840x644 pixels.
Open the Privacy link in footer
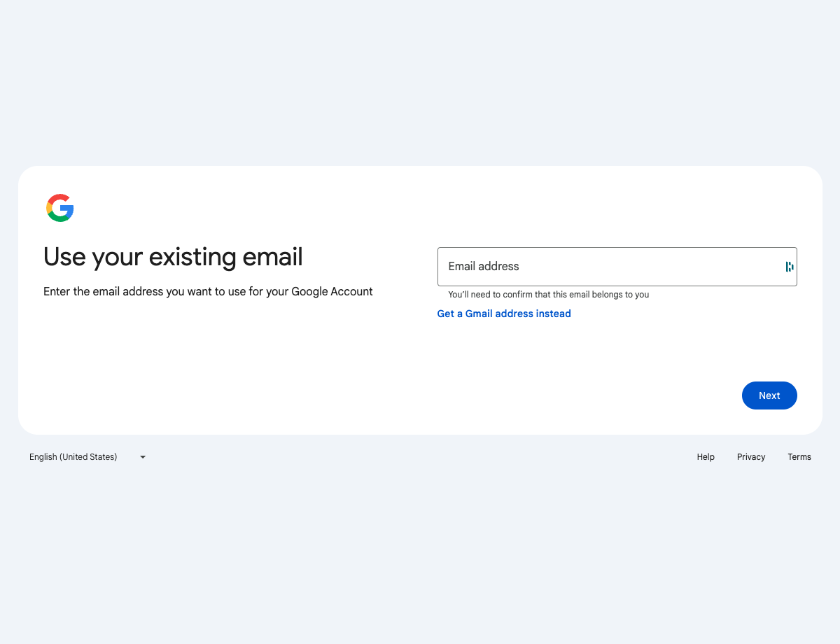pyautogui.click(x=751, y=457)
